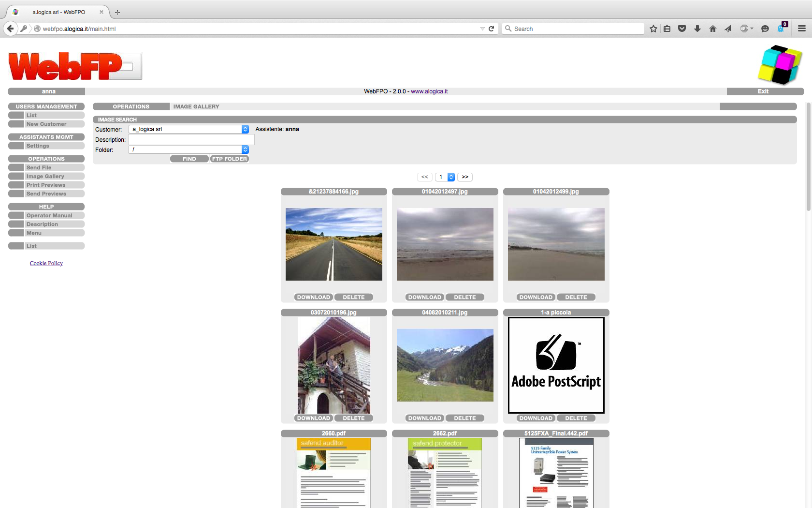Download the 1-a piccola file
Image resolution: width=812 pixels, height=508 pixels.
click(x=536, y=418)
